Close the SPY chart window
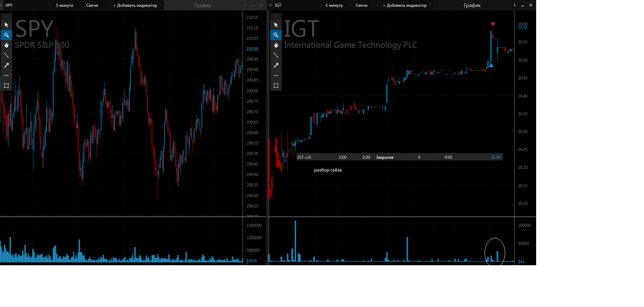The height and width of the screenshot is (307, 644). click(x=261, y=5)
